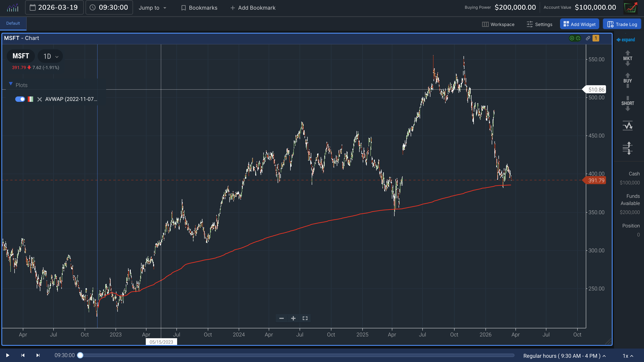Click the MKT market order icon

(627, 58)
